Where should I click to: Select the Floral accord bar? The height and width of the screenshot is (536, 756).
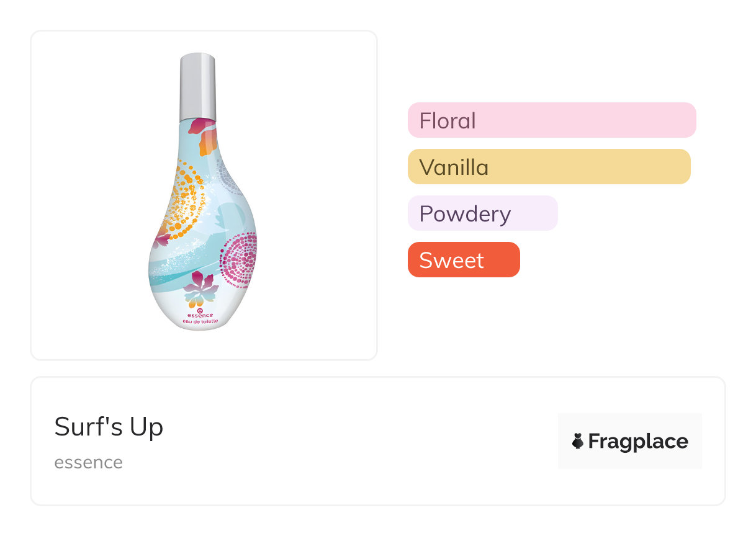pos(552,120)
